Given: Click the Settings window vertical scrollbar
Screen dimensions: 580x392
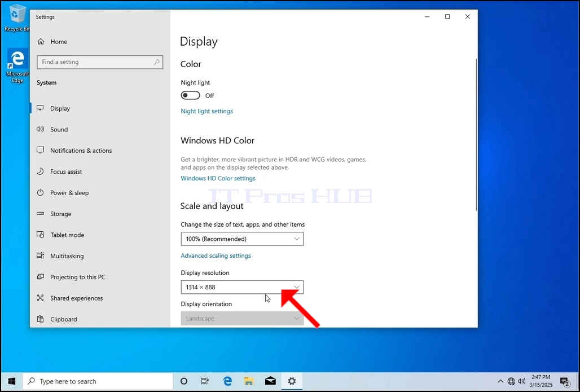Looking at the screenshot, I should [476, 135].
